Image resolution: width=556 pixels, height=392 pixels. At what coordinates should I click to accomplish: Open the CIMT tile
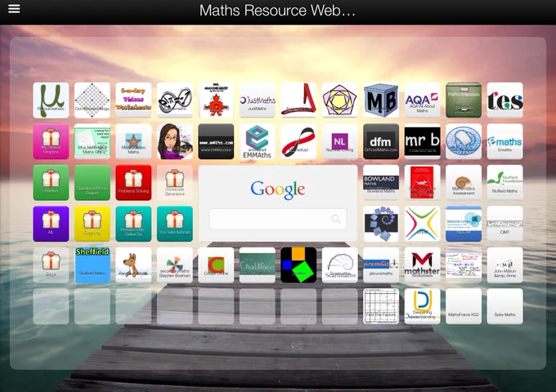[504, 224]
